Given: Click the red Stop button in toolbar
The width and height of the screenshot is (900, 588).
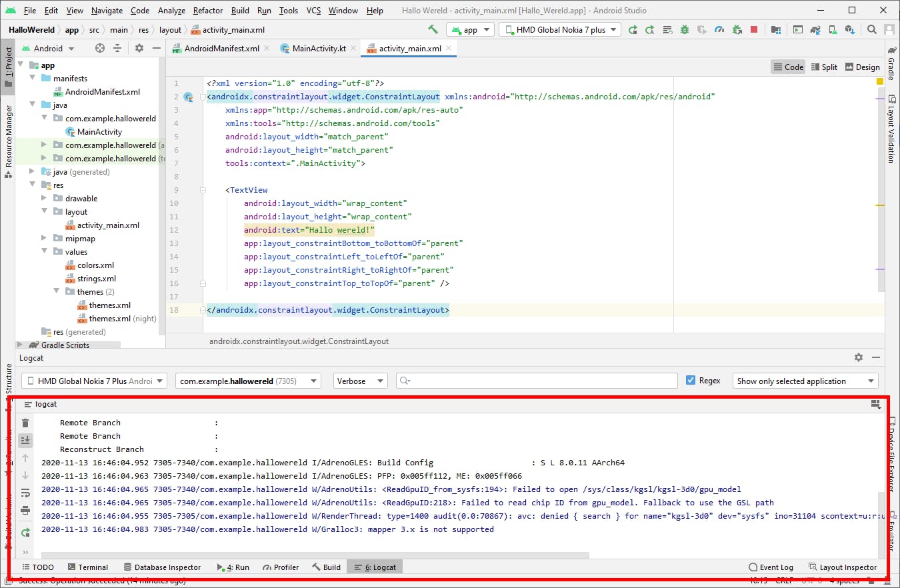Looking at the screenshot, I should pyautogui.click(x=754, y=29).
